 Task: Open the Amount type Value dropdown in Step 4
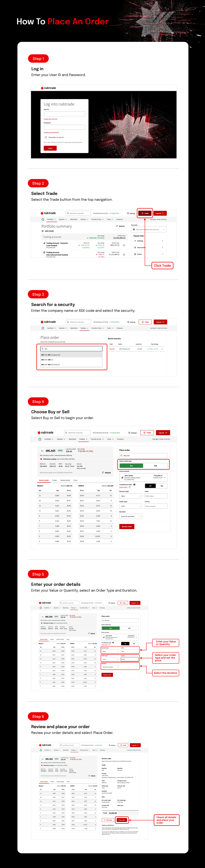click(x=131, y=496)
